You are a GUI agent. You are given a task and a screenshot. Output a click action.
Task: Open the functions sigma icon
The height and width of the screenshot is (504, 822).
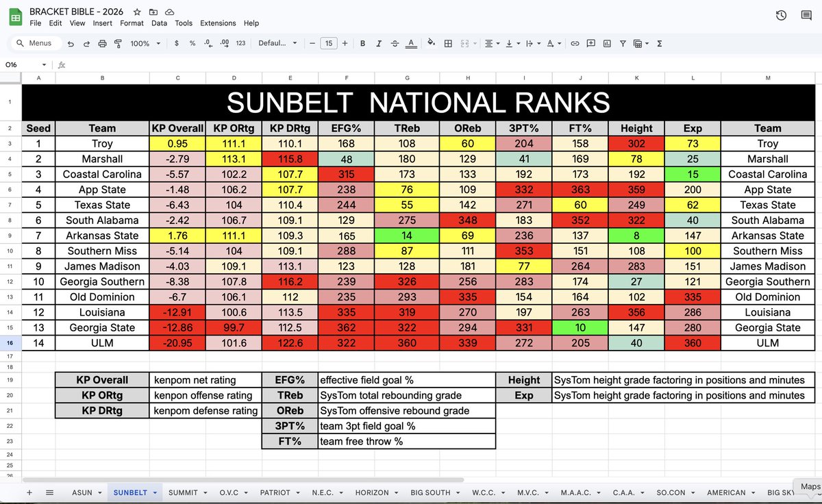pos(660,43)
